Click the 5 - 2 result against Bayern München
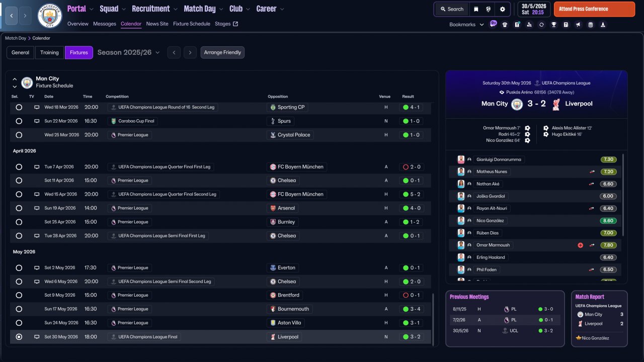This screenshot has height=362, width=644. click(x=412, y=194)
